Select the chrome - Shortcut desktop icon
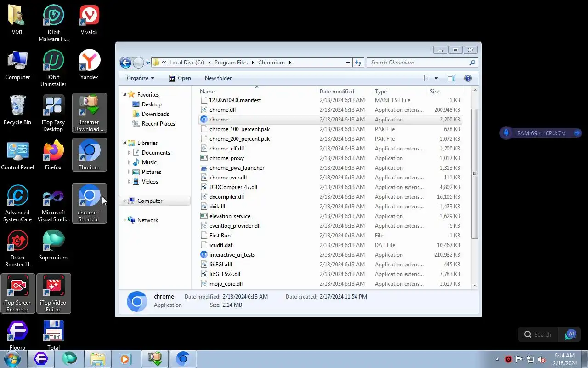 (89, 203)
